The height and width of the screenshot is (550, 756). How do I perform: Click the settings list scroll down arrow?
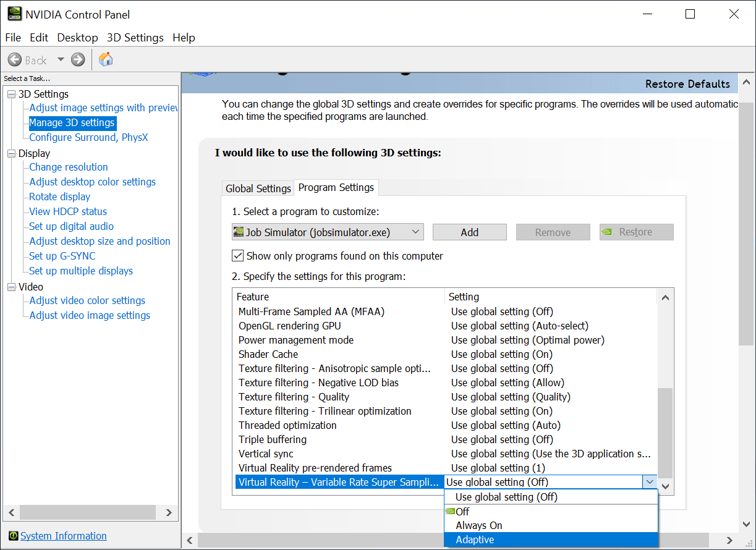tap(665, 486)
